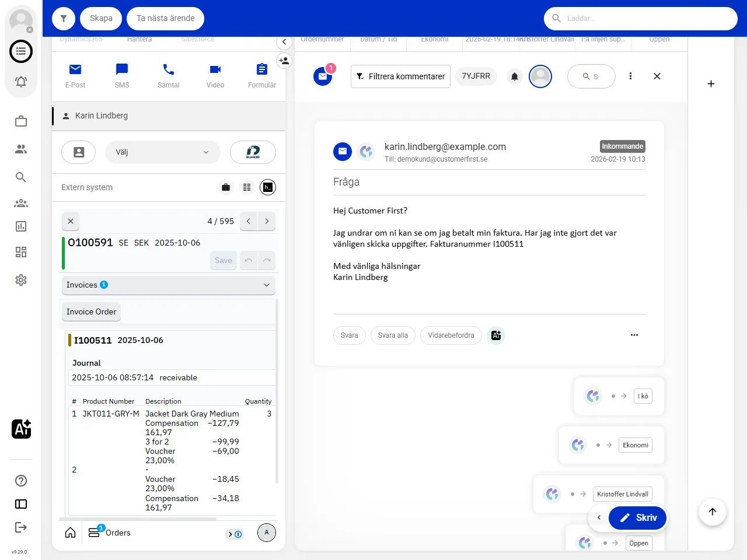
Task: Open the BankID verification button
Action: click(253, 152)
